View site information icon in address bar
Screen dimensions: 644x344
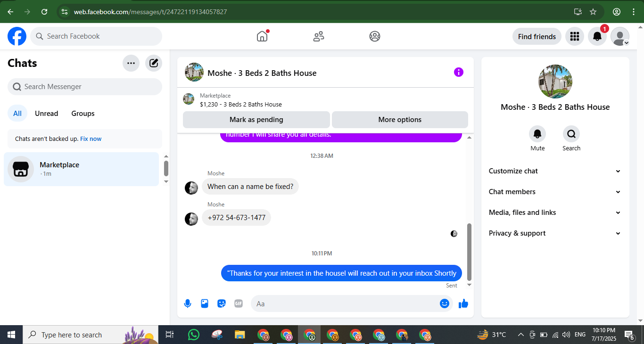coord(65,12)
